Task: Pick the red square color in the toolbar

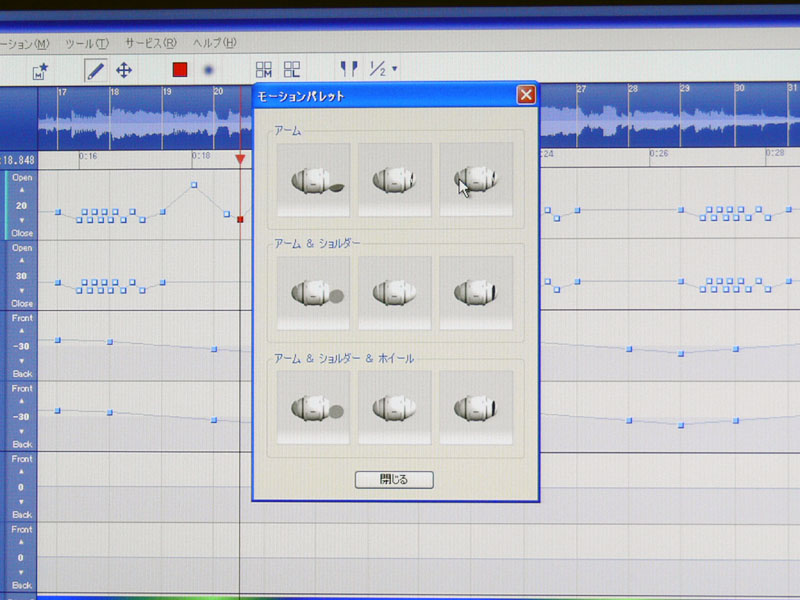Action: tap(180, 70)
